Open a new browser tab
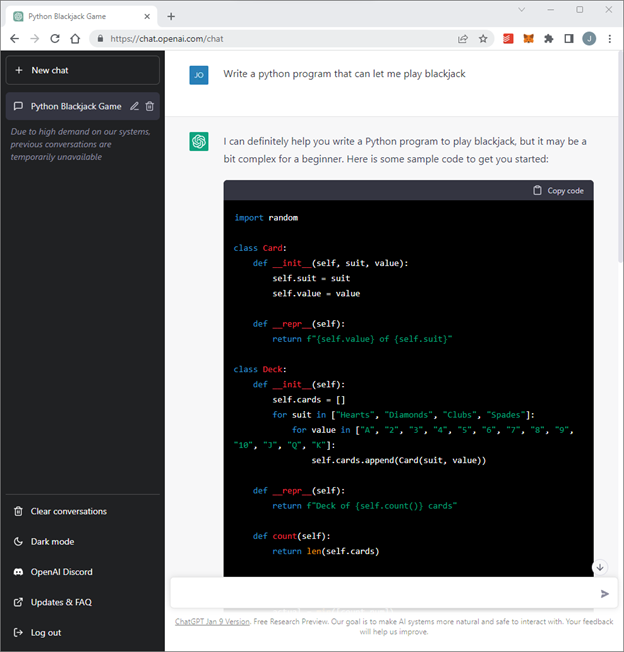Image resolution: width=624 pixels, height=652 pixels. [171, 17]
